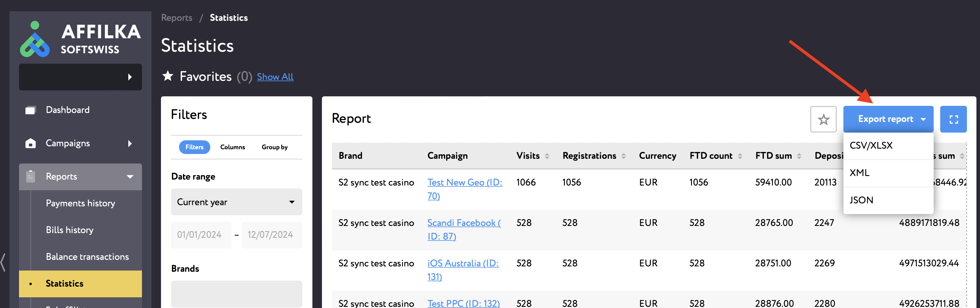Click the fullscreen expand icon in the Report panel

coord(953,119)
